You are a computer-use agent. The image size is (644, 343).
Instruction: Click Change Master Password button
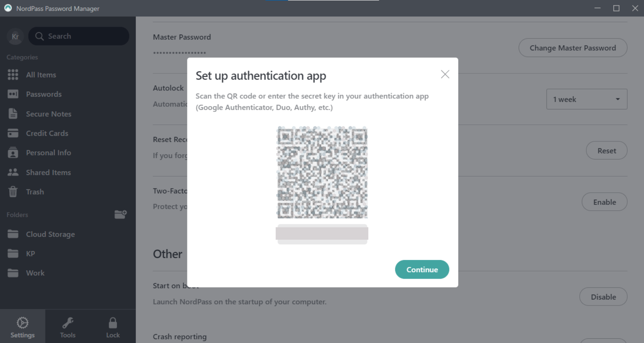click(573, 48)
